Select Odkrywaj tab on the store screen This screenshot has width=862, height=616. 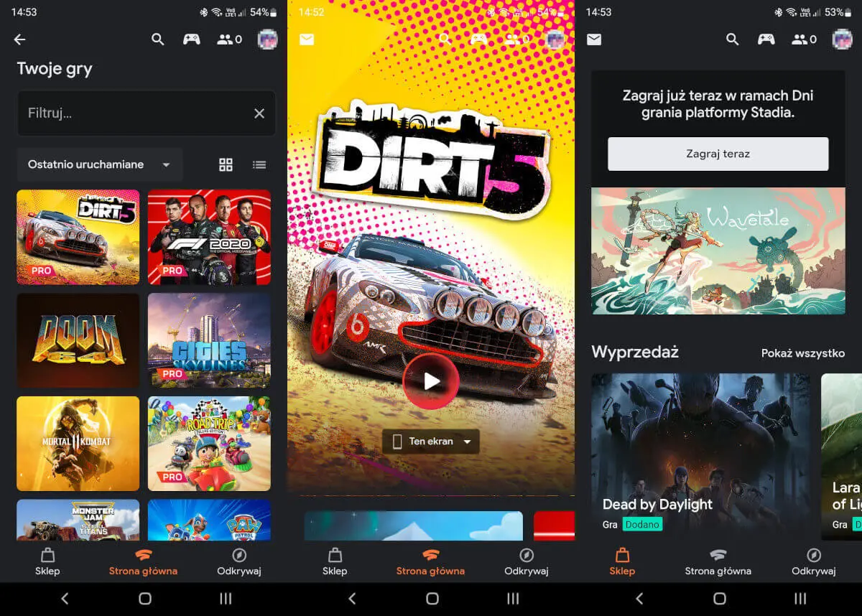coord(813,562)
